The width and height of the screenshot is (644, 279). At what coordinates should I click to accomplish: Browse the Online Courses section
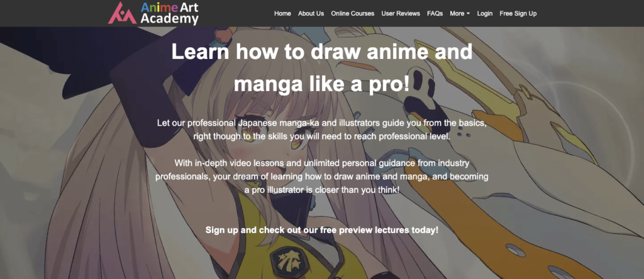[x=353, y=14]
